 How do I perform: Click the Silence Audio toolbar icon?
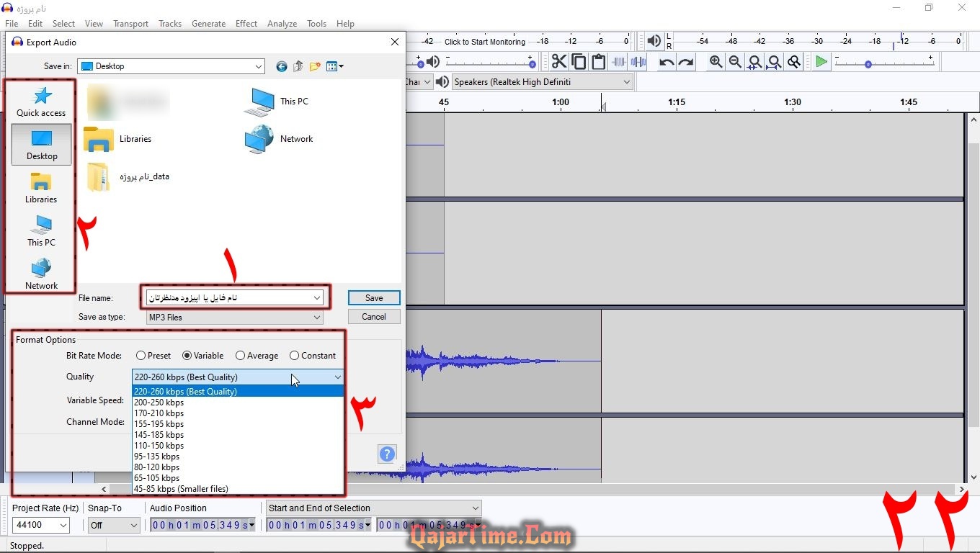coord(638,62)
